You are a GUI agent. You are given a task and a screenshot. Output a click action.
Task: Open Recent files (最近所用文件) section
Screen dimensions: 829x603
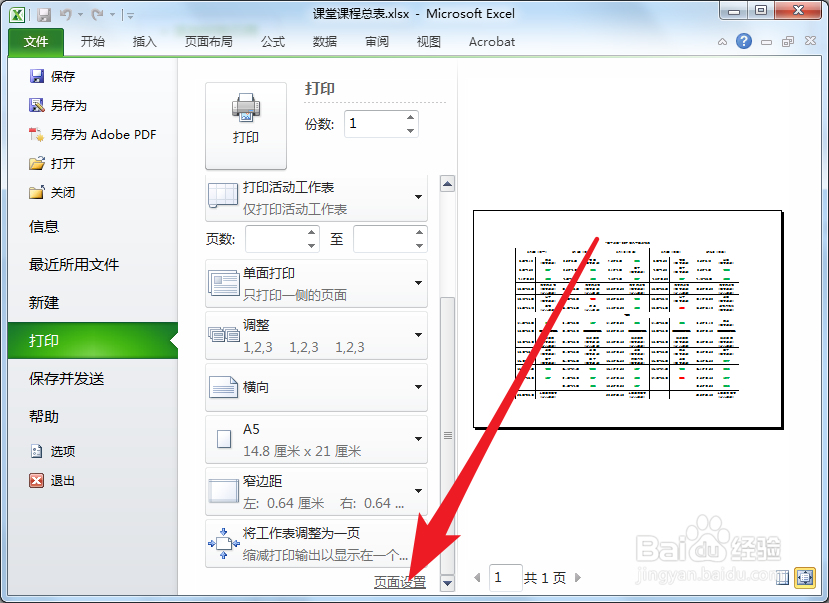tap(74, 264)
